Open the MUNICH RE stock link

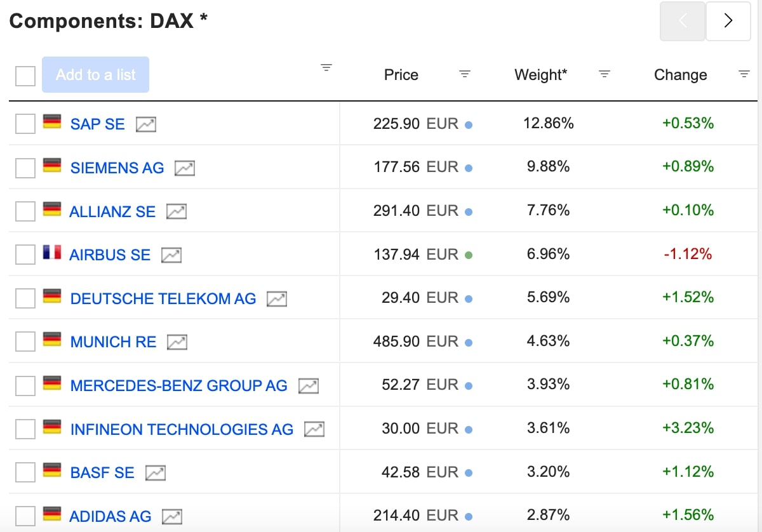click(113, 342)
